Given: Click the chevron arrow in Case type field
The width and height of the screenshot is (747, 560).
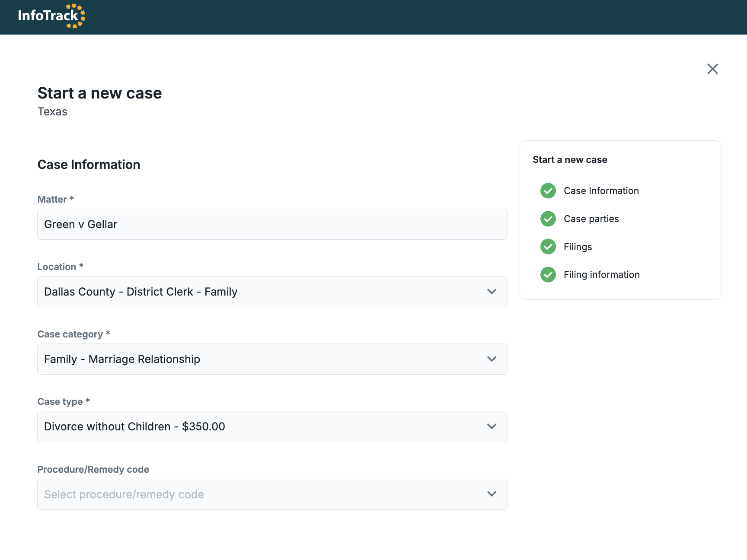Looking at the screenshot, I should pos(492,426).
